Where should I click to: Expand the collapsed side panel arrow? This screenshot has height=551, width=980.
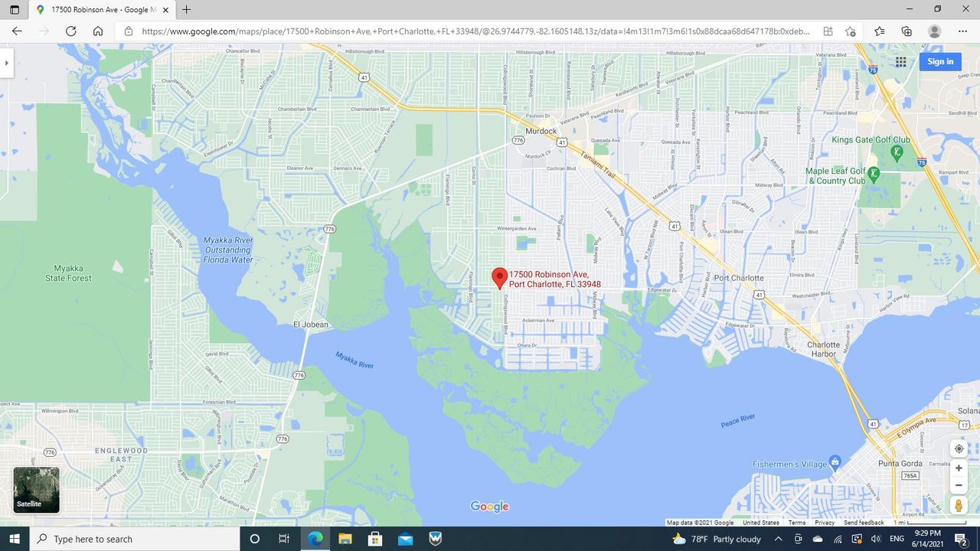click(7, 63)
